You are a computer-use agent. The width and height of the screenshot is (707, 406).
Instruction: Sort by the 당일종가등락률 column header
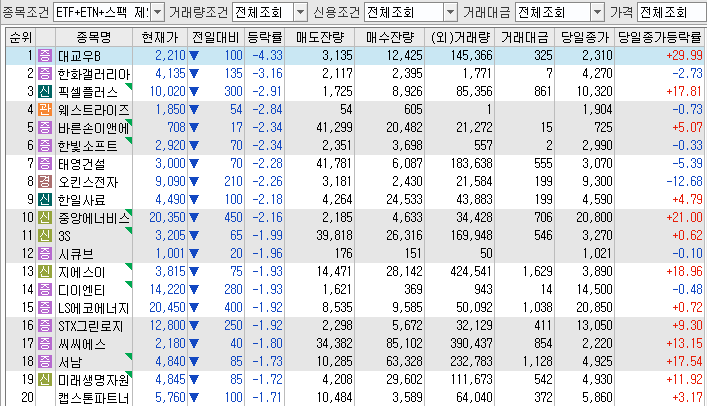(x=659, y=37)
